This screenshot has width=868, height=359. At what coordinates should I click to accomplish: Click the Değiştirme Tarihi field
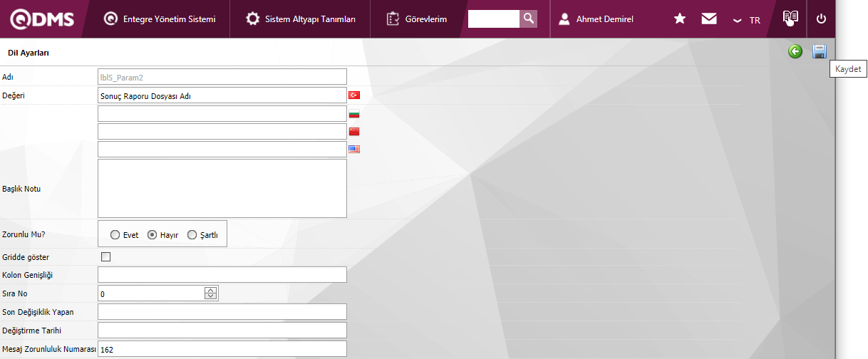tap(222, 331)
